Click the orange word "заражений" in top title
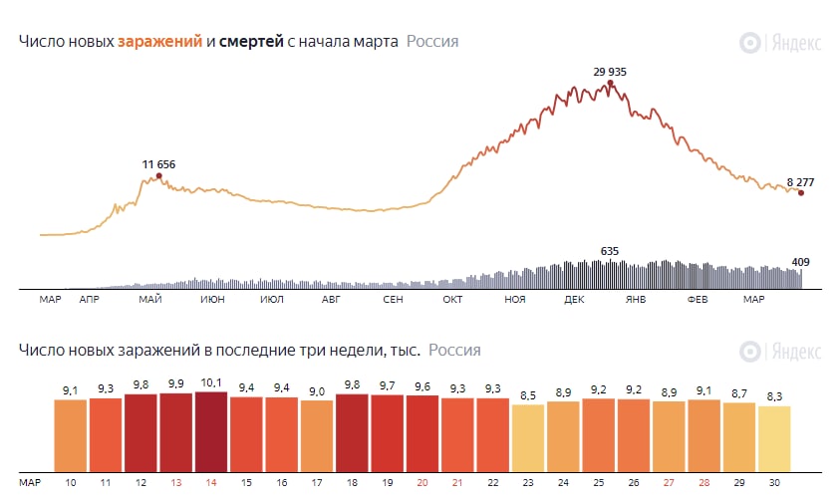This screenshot has height=504, width=839. (x=159, y=42)
